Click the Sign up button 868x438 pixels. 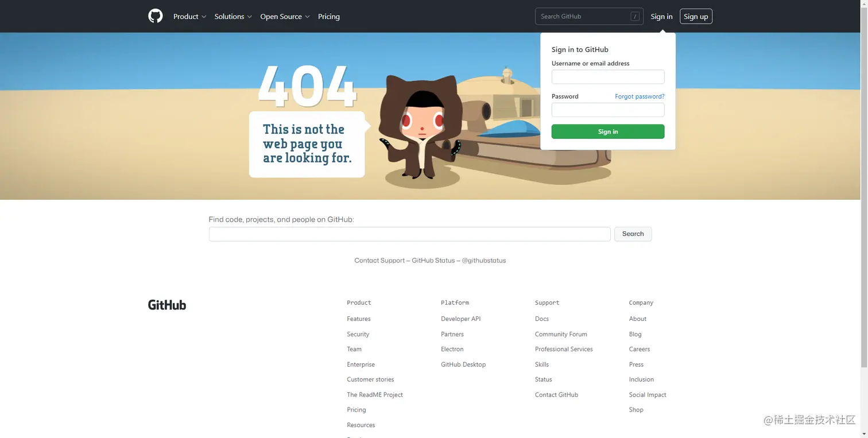click(696, 17)
